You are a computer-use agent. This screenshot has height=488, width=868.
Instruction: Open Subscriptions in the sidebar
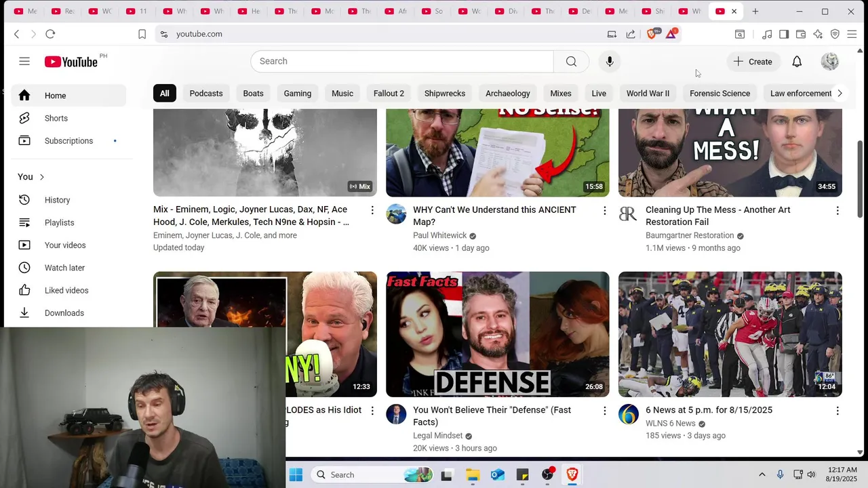coord(68,141)
